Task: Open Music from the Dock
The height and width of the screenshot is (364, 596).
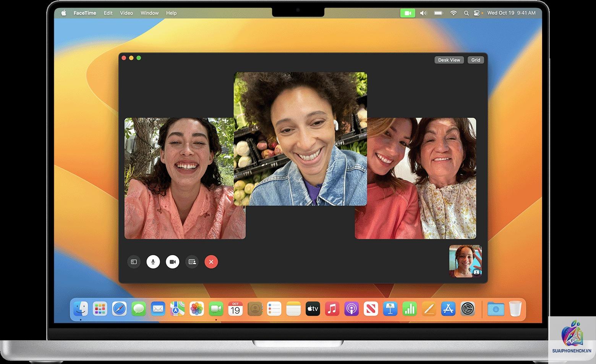Action: point(332,309)
